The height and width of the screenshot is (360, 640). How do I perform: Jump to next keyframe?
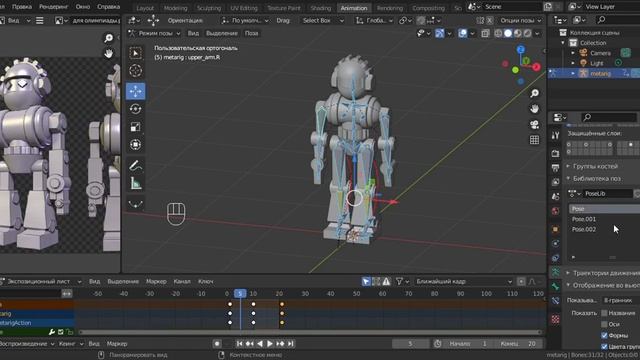pos(280,344)
